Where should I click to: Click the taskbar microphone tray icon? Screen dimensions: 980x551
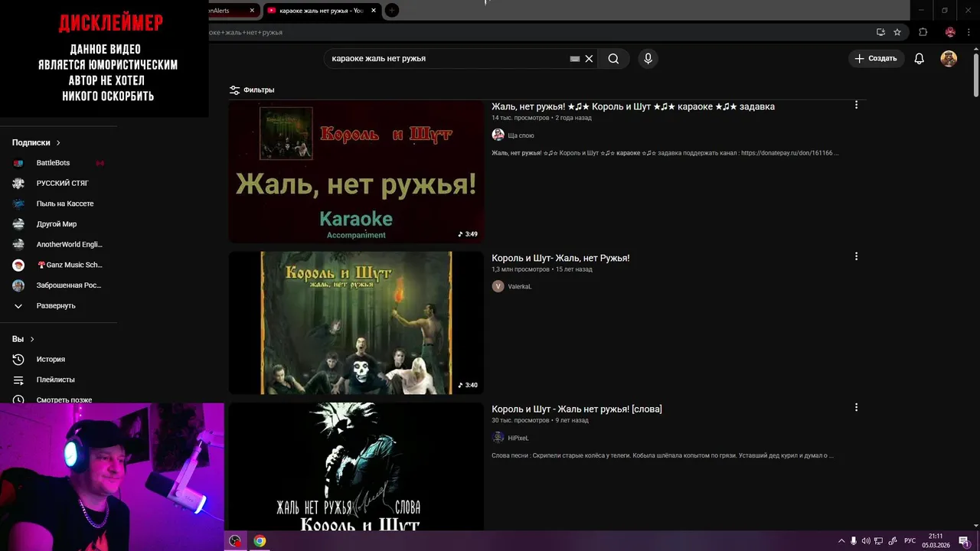854,541
